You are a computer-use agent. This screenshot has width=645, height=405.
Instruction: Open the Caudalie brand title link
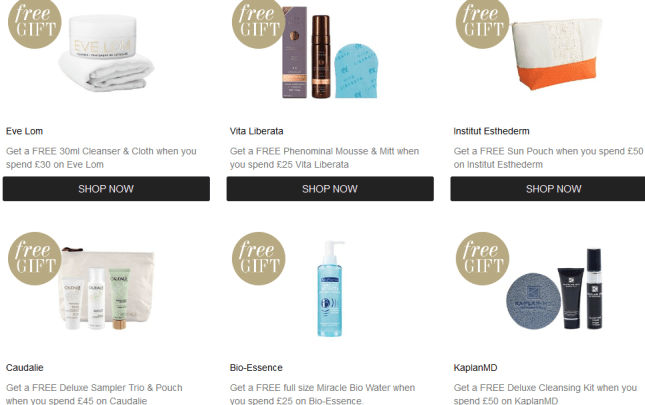(x=25, y=368)
